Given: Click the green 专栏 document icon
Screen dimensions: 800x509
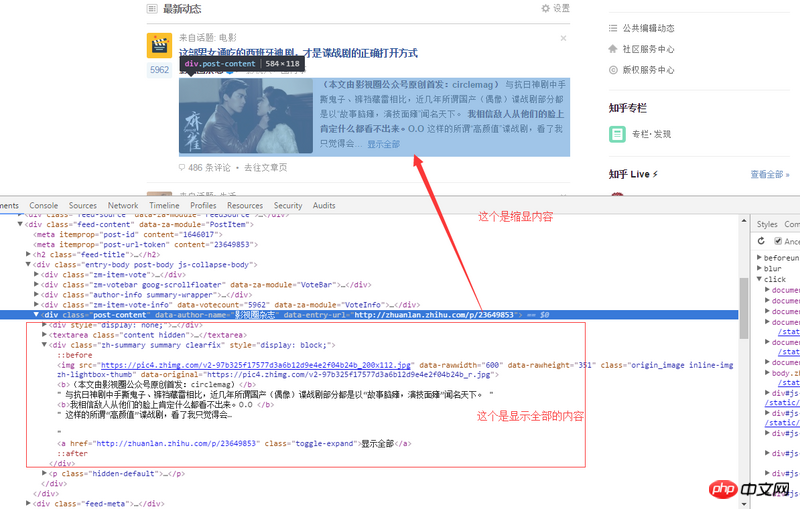Looking at the screenshot, I should (617, 134).
